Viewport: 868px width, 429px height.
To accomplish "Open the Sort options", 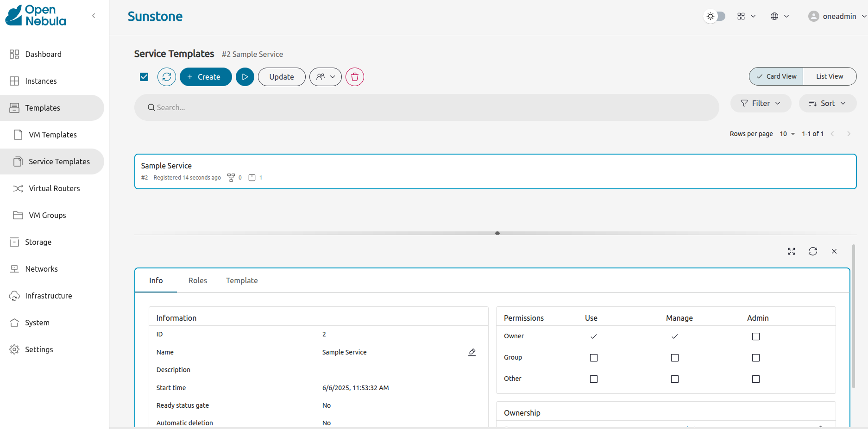I will 828,103.
